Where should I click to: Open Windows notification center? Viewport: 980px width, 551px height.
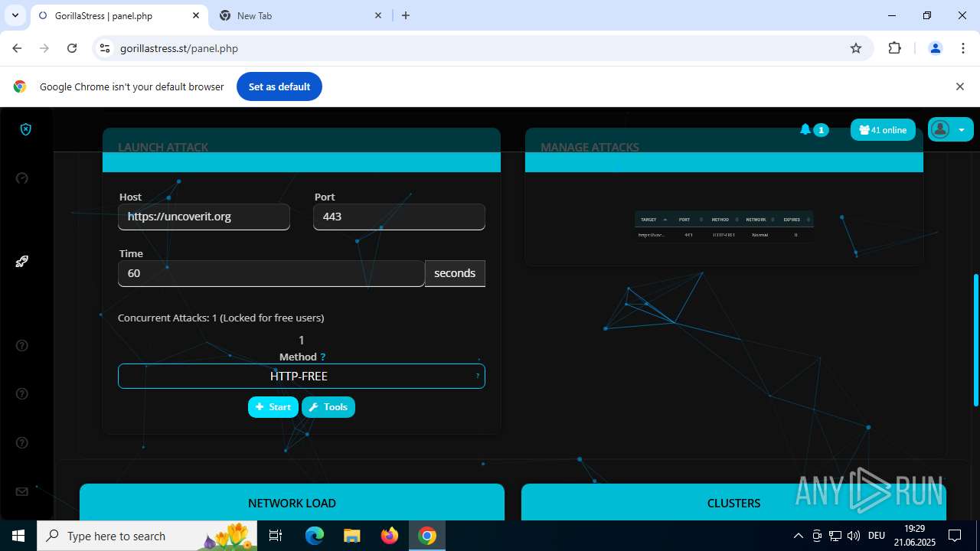[x=955, y=536]
